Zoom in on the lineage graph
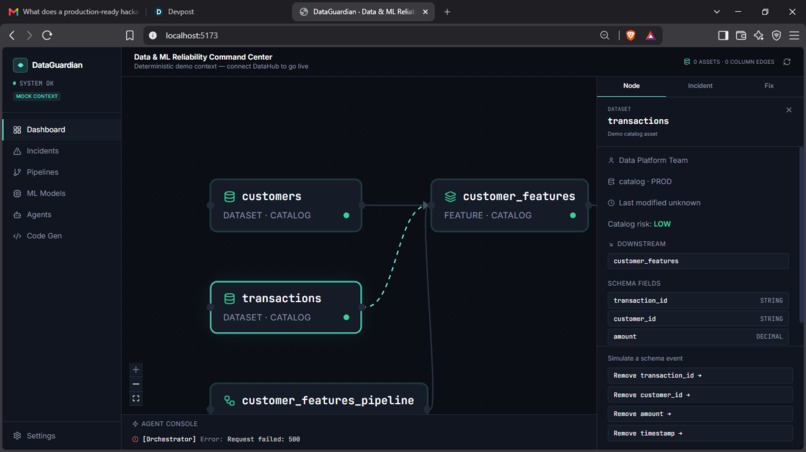 tap(136, 369)
